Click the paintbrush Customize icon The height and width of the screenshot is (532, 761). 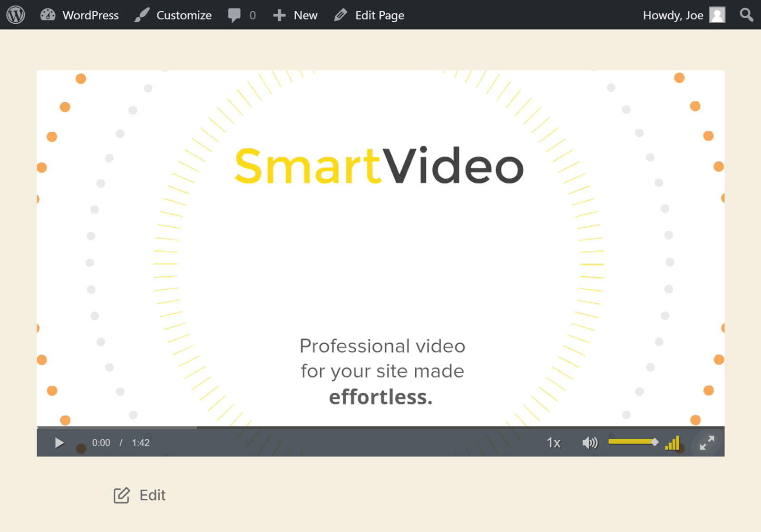pos(142,15)
